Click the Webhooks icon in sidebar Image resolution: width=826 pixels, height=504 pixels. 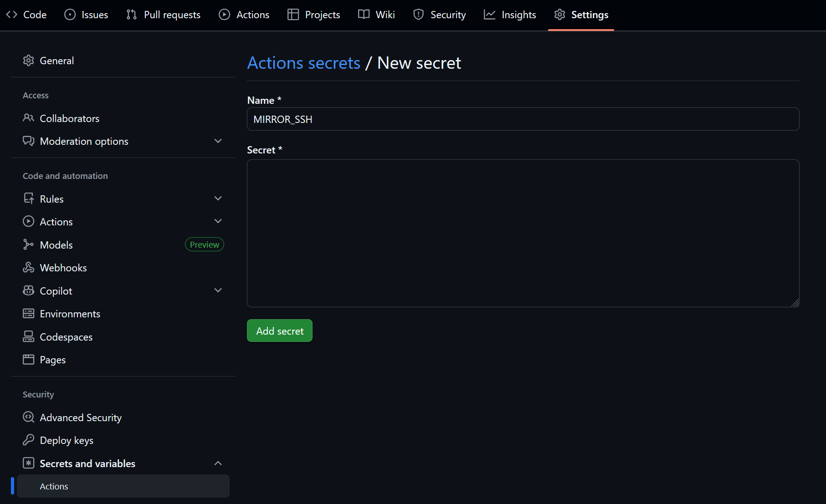coord(28,268)
